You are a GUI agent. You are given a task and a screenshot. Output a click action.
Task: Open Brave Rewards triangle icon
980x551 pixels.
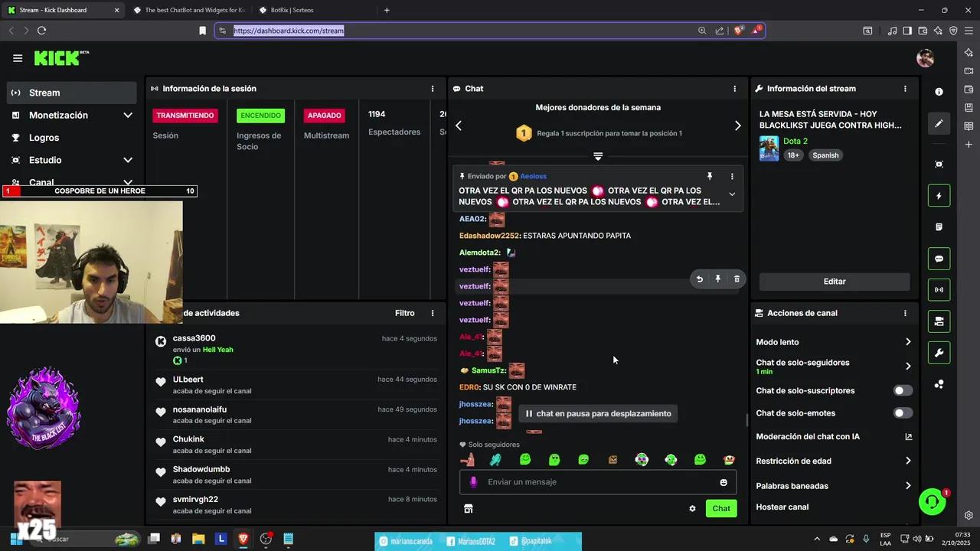756,31
